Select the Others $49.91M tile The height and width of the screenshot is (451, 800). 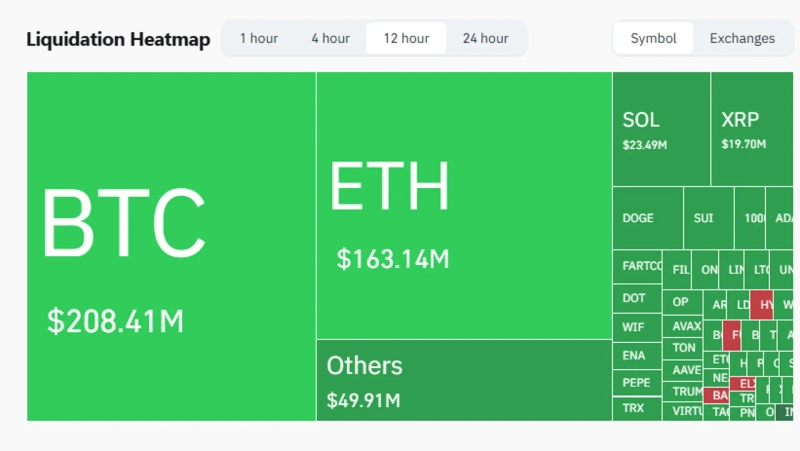pos(464,380)
